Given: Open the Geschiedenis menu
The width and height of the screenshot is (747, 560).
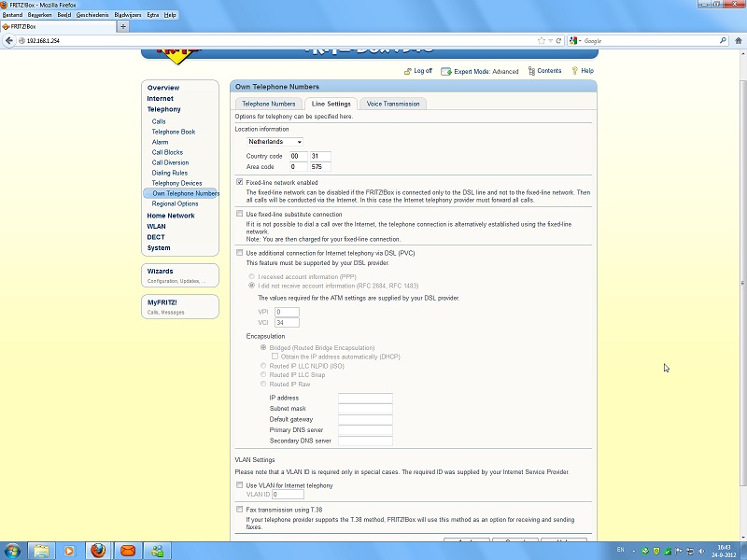Looking at the screenshot, I should click(x=92, y=15).
